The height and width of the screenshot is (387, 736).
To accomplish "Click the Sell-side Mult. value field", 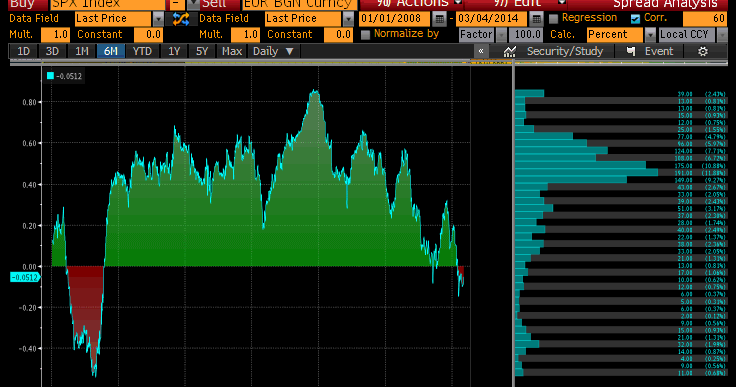I will pos(245,35).
